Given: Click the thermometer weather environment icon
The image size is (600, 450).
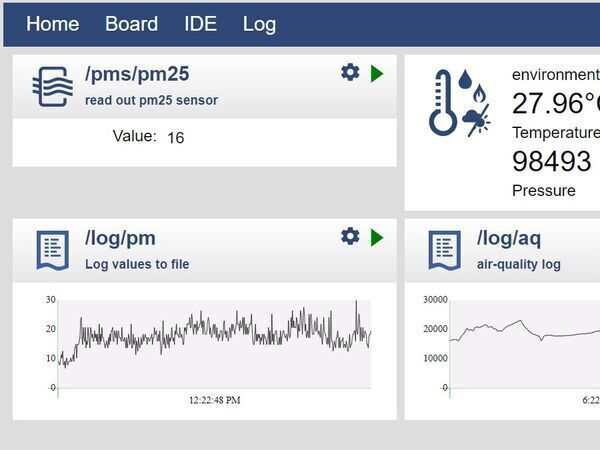Looking at the screenshot, I should click(459, 102).
